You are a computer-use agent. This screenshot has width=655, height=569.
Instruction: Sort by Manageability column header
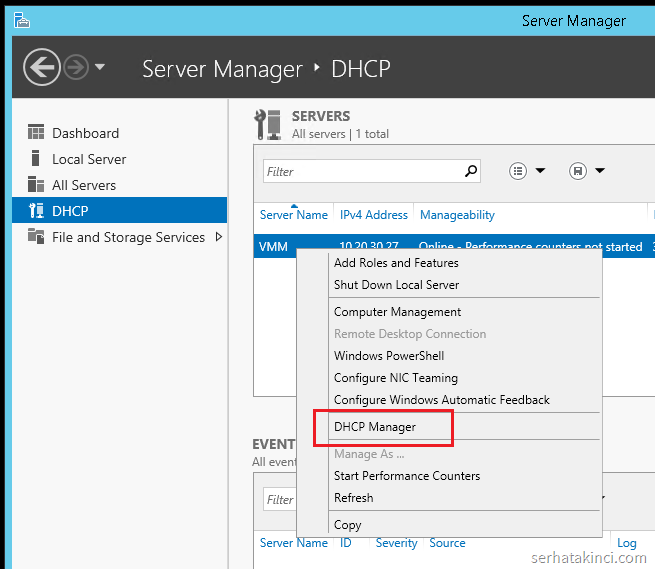click(x=457, y=215)
